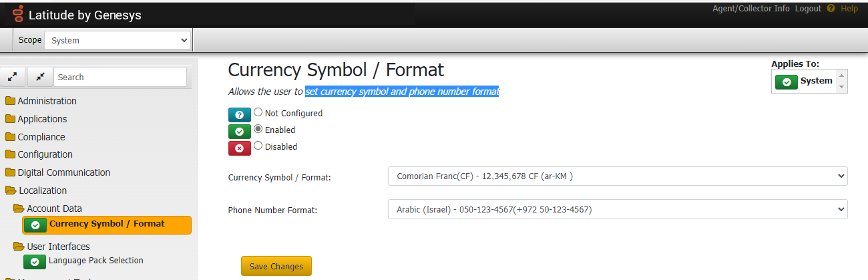The width and height of the screenshot is (868, 280).
Task: Open the Currency Symbol / Format dropdown
Action: 617,176
